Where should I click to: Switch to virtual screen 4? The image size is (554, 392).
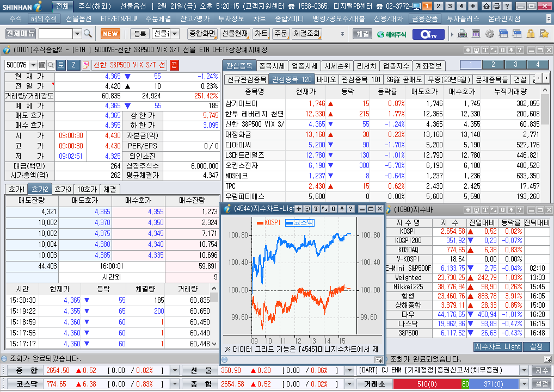(x=461, y=6)
